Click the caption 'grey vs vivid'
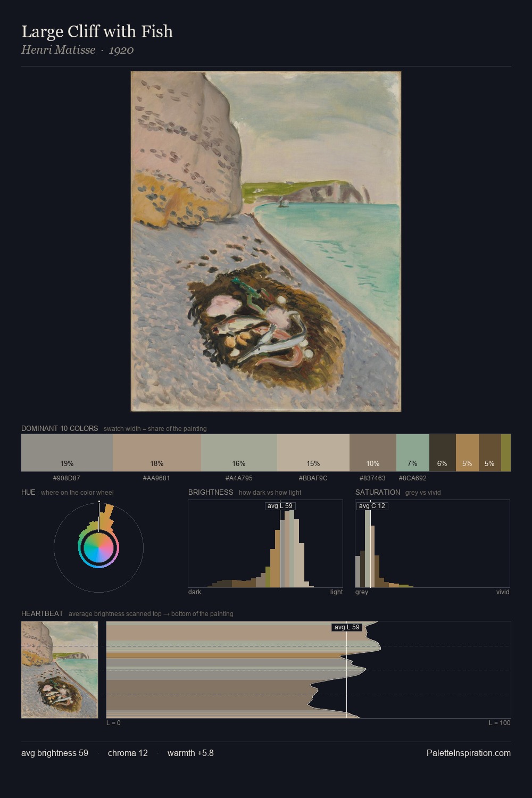Image resolution: width=532 pixels, height=798 pixels. tap(423, 493)
